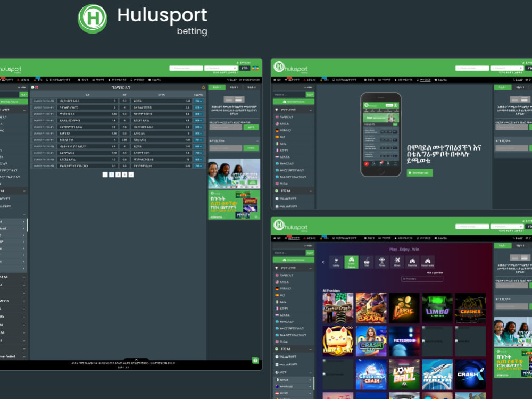
Task: Click the green Download app button
Action: point(420,173)
